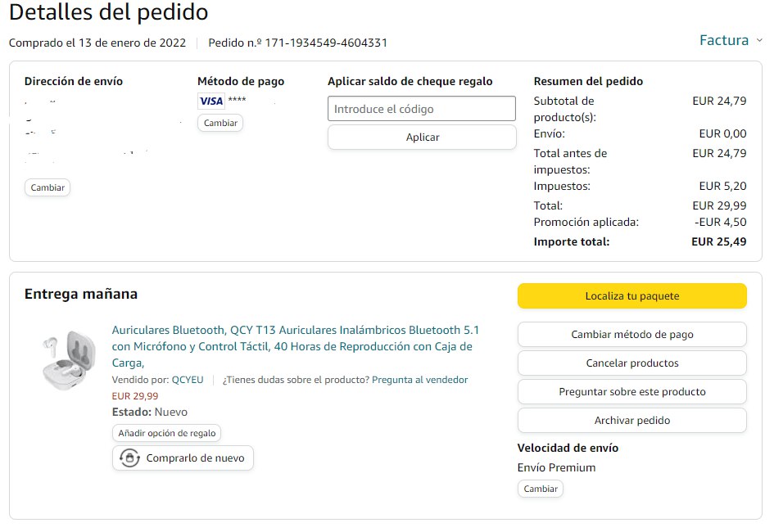Select Archivar pedido
774x532 pixels.
click(x=631, y=421)
